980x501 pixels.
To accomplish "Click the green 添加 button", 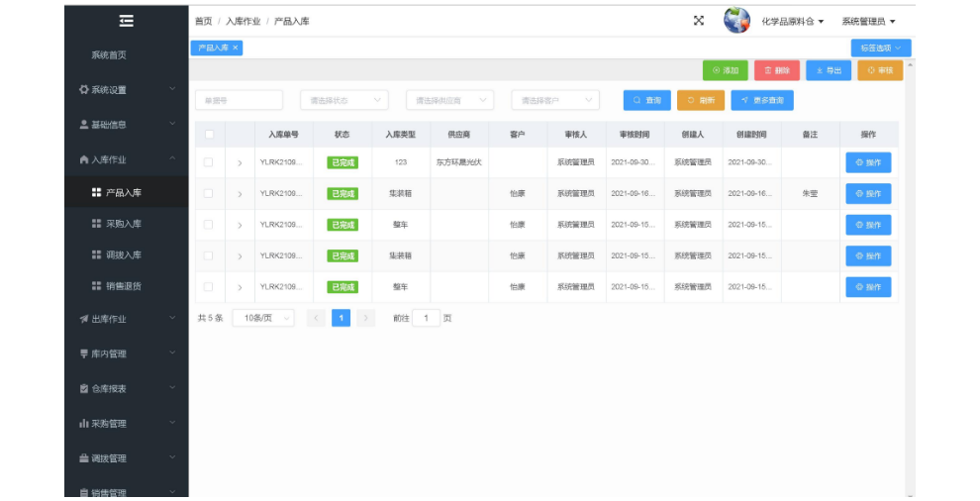I will (725, 70).
